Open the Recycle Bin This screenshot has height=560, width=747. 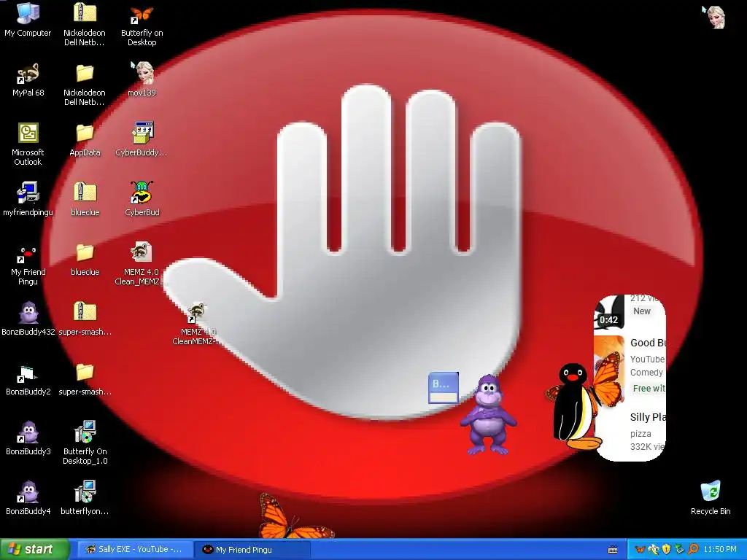(711, 498)
